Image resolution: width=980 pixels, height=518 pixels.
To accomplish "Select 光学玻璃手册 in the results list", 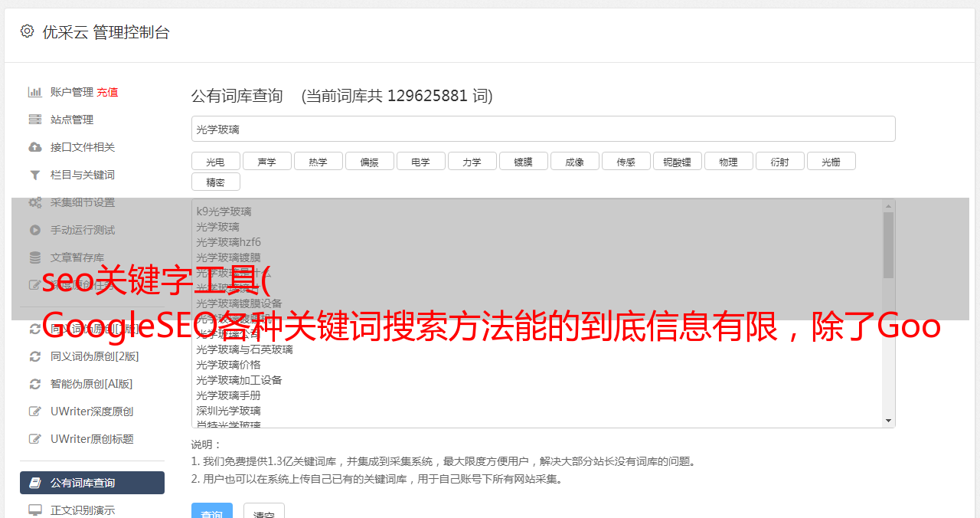I will (228, 395).
